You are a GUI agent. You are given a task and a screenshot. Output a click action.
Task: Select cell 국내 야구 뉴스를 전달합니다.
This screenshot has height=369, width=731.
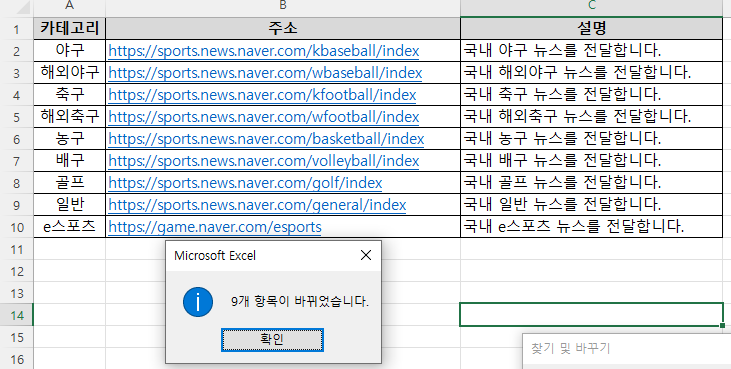592,51
